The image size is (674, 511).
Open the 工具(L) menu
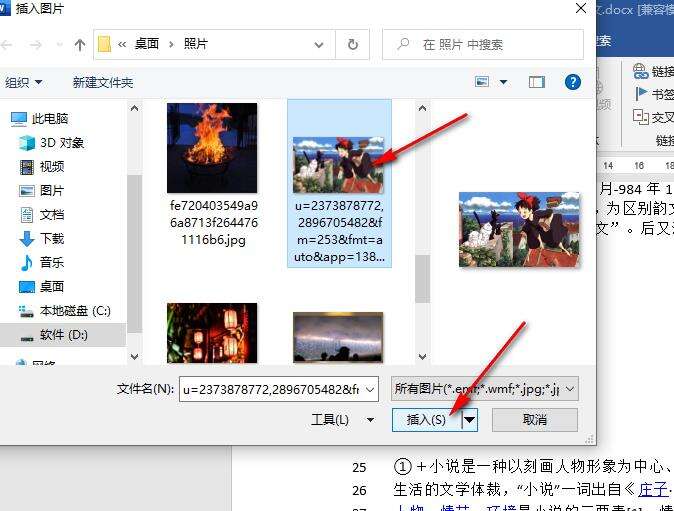[342, 419]
